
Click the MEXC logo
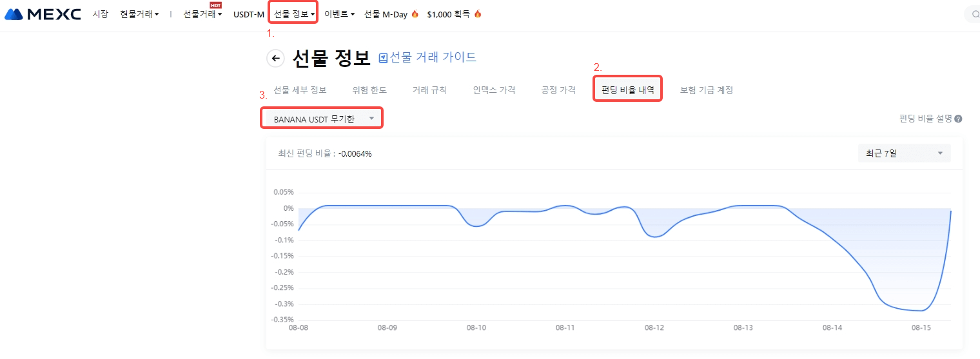[42, 14]
